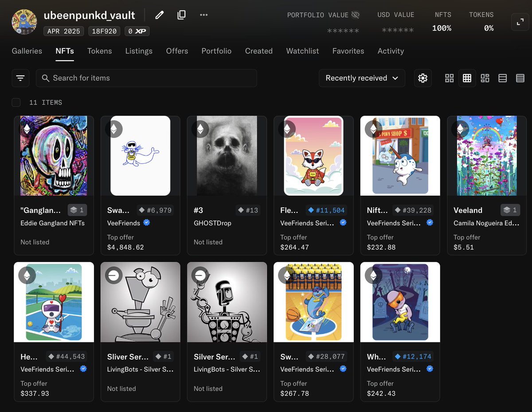
Task: Open the Eddie Gangland NFTs collection link
Action: coord(52,223)
